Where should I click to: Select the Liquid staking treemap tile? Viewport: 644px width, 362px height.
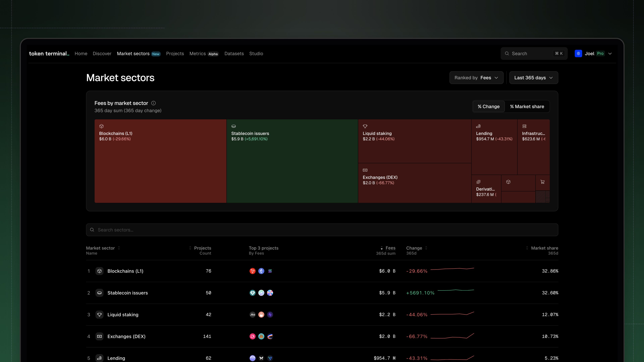click(415, 141)
